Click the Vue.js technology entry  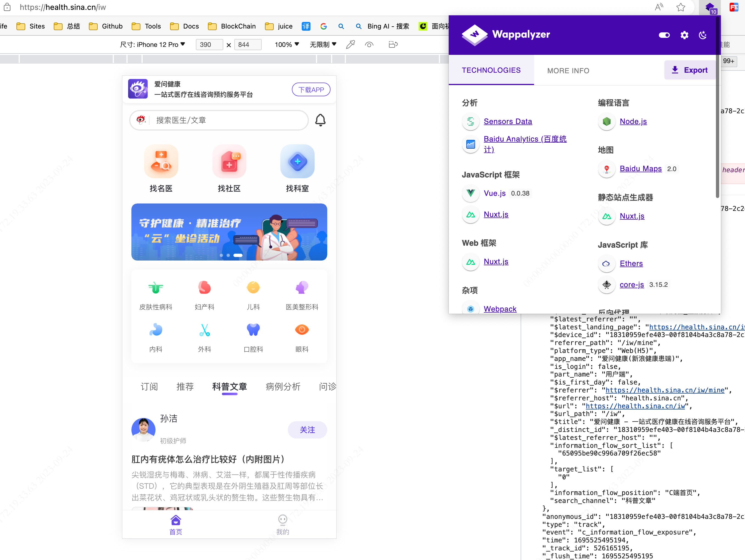click(494, 193)
